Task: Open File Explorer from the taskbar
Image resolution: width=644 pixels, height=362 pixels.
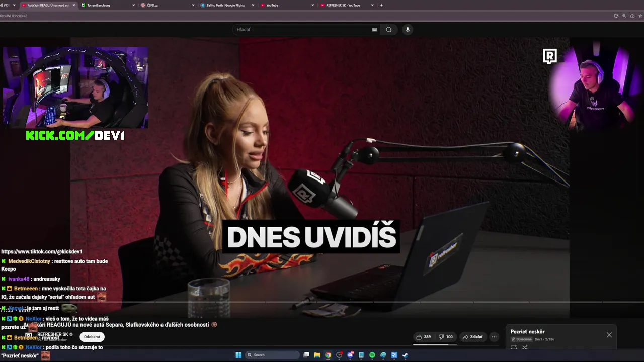Action: click(317, 355)
